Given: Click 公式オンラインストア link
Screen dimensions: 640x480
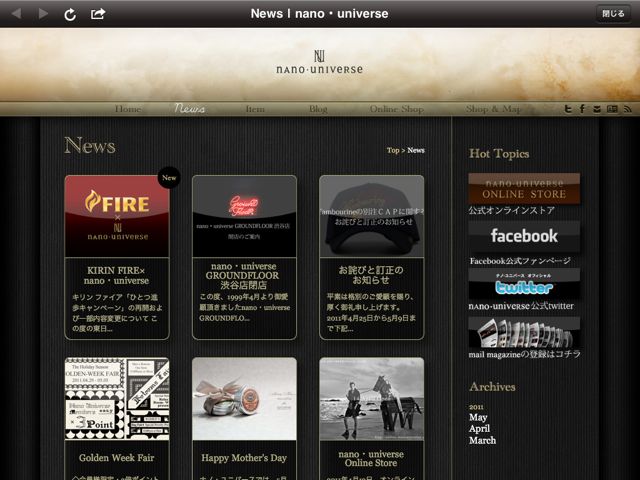Looking at the screenshot, I should coord(511,211).
